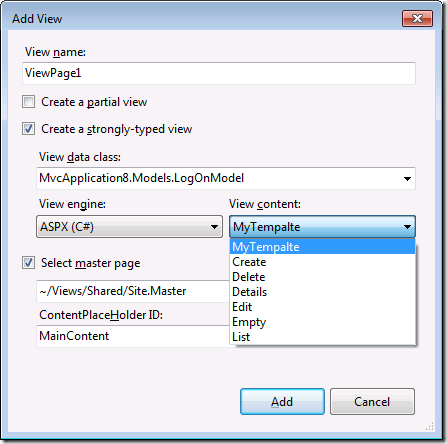Click the dialog resize grip corner

point(430,426)
